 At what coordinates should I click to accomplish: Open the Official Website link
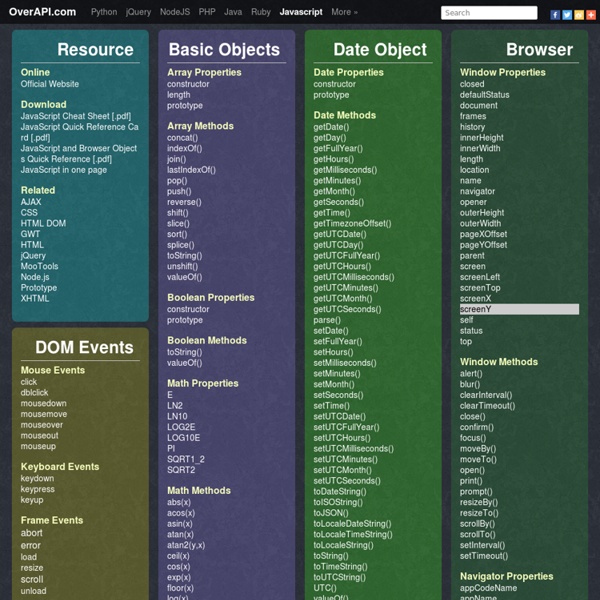(50, 84)
